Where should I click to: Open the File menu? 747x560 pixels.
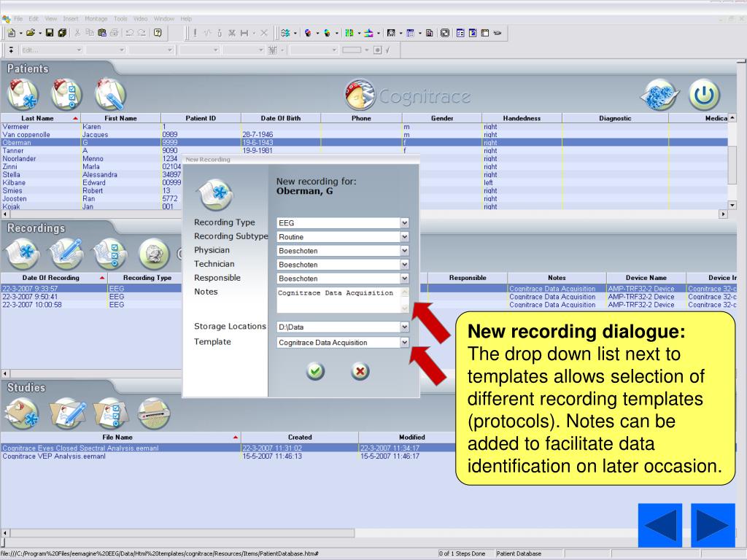(x=18, y=18)
